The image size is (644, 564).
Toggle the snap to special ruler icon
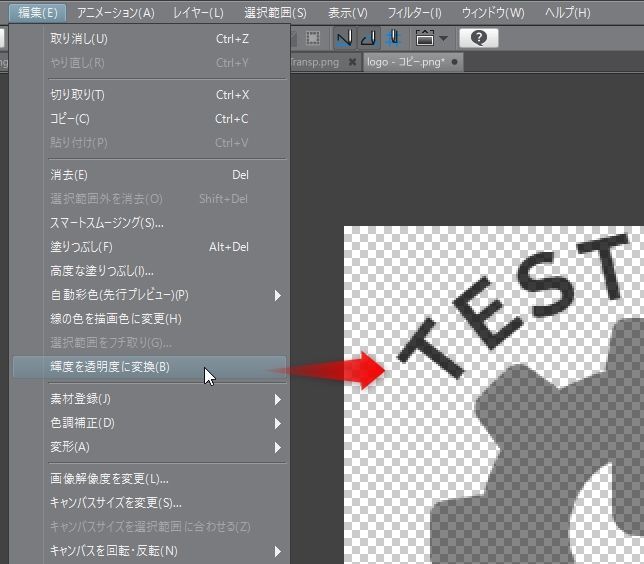click(x=369, y=38)
